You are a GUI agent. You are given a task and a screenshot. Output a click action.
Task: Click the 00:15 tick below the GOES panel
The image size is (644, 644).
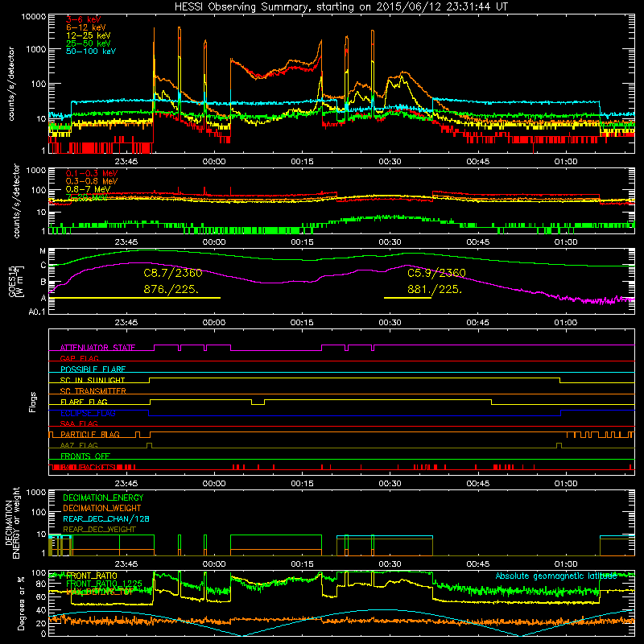pos(302,323)
